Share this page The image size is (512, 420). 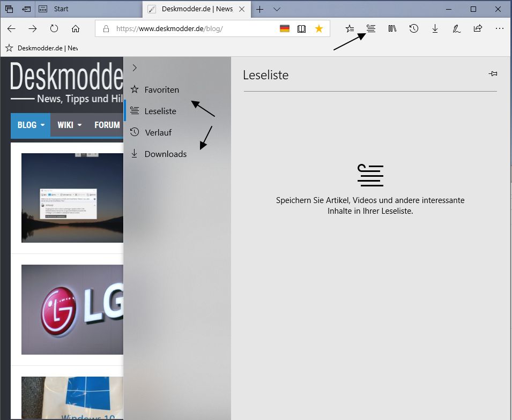coord(478,29)
